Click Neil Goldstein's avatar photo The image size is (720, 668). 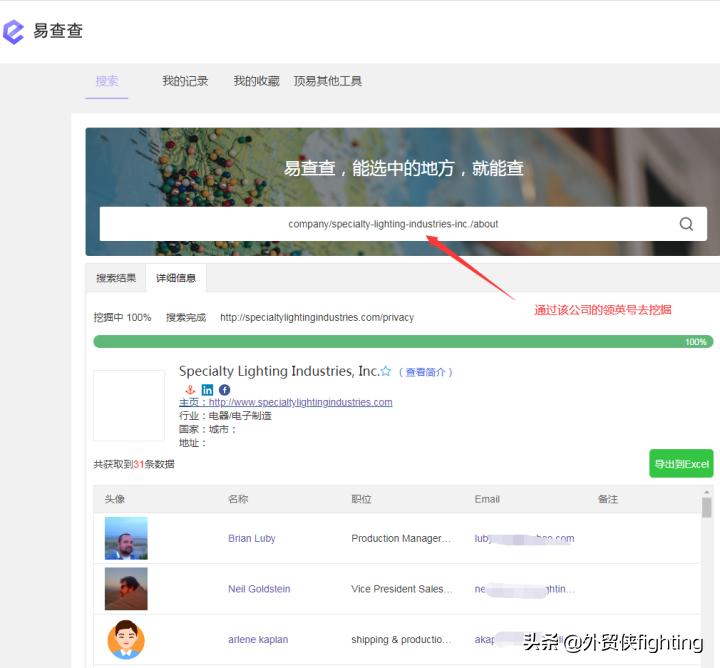(x=126, y=589)
